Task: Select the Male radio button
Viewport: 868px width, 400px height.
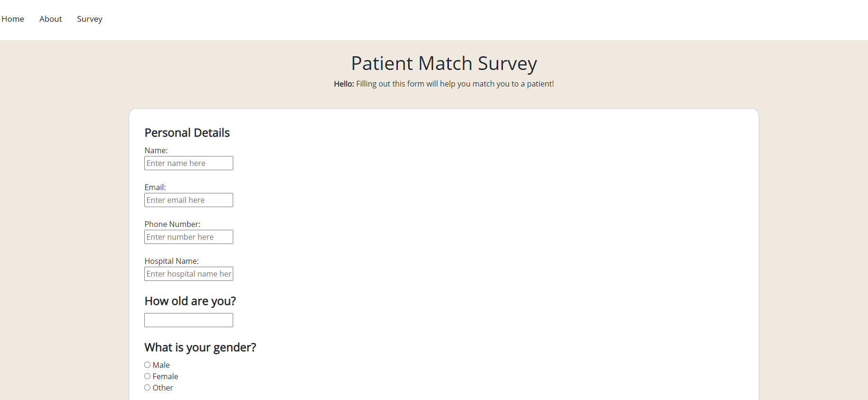Action: tap(148, 365)
